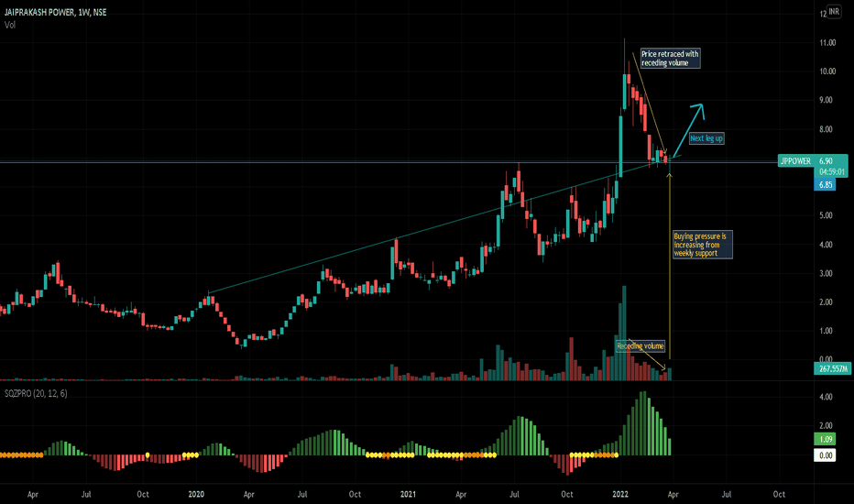This screenshot has height=504, width=854.
Task: Click the 2022 label on time axis
Action: click(x=620, y=494)
